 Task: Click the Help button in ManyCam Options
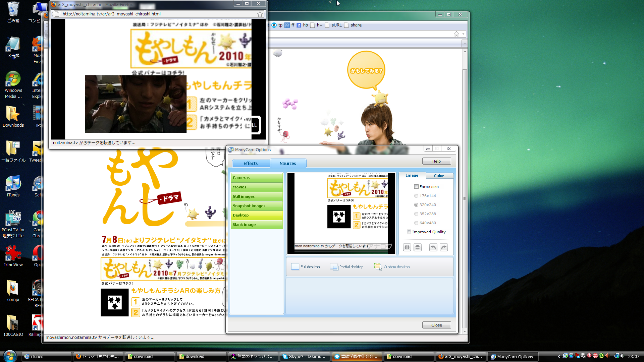[436, 161]
